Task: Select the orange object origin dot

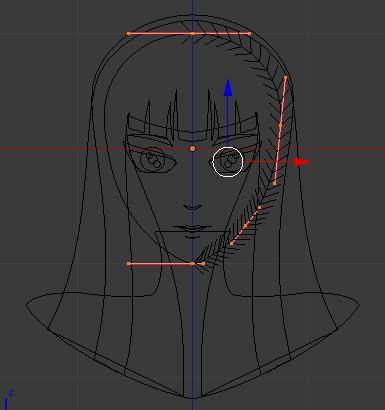Action: coord(192,149)
